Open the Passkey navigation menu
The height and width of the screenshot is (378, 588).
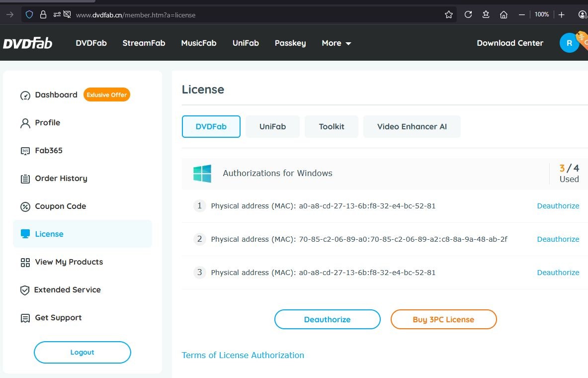click(290, 43)
